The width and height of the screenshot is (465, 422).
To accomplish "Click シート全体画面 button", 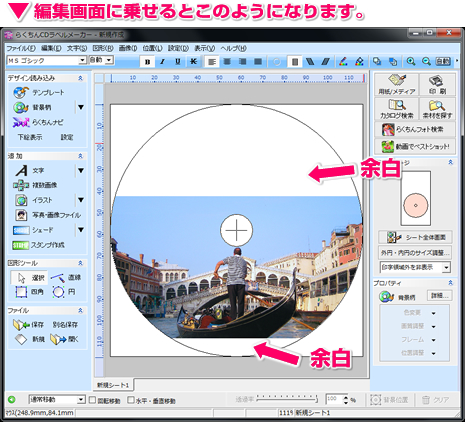I will 415,237.
